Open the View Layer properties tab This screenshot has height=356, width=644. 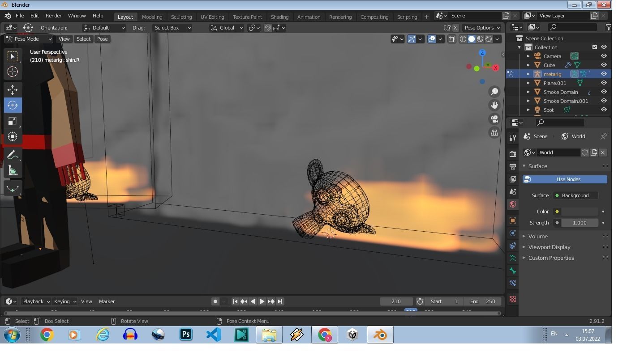[513, 179]
